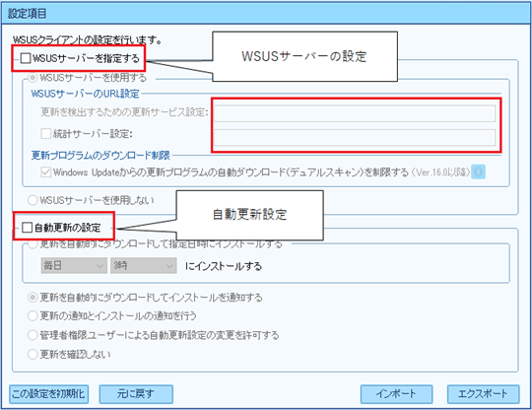Click この設定を初期化 button
The width and height of the screenshot is (532, 410).
pyautogui.click(x=49, y=394)
